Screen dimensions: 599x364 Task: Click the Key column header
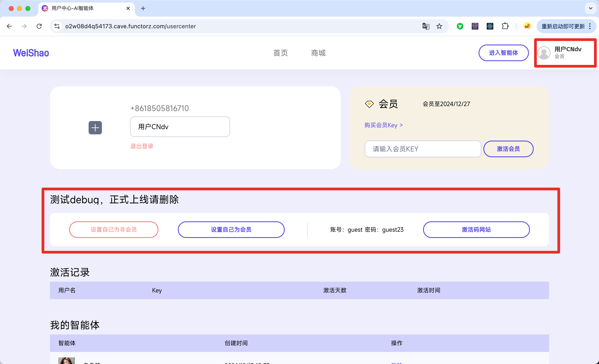pyautogui.click(x=157, y=290)
